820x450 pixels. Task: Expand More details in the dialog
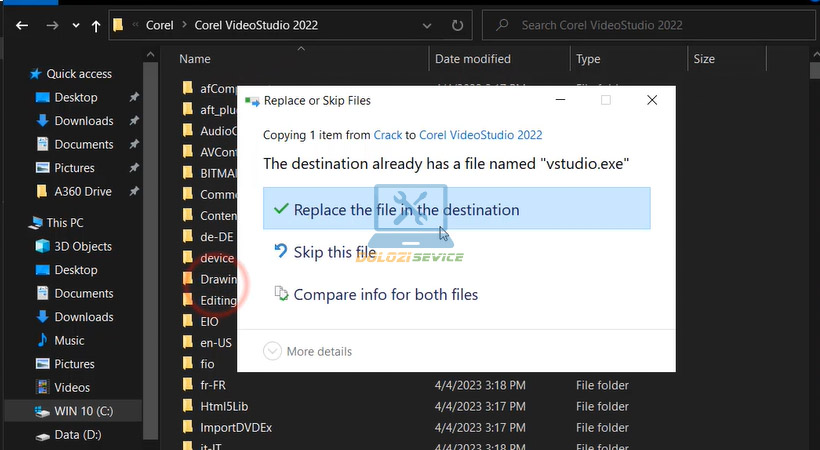[308, 351]
